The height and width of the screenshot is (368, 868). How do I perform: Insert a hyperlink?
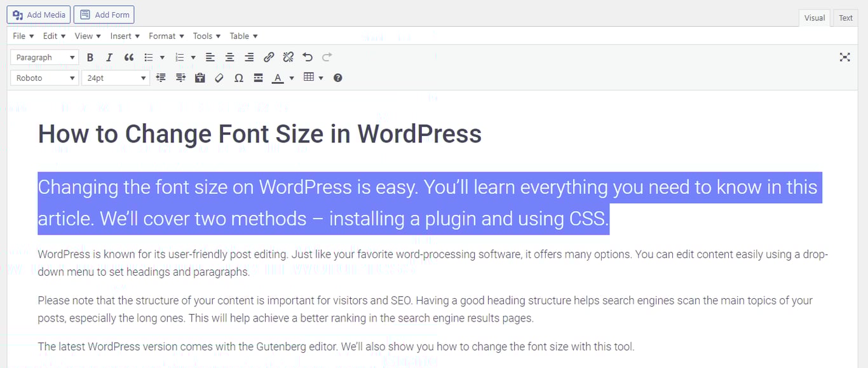tap(269, 57)
